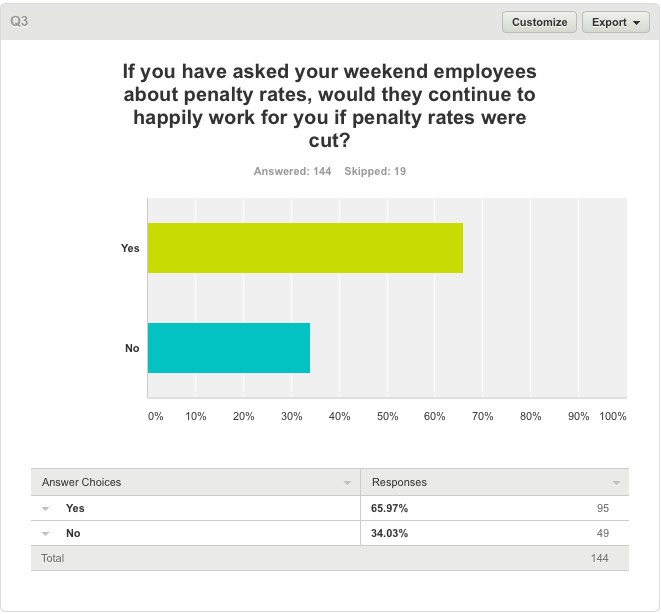Click the Skipped: 19 text
The width and height of the screenshot is (661, 614).
[x=375, y=171]
